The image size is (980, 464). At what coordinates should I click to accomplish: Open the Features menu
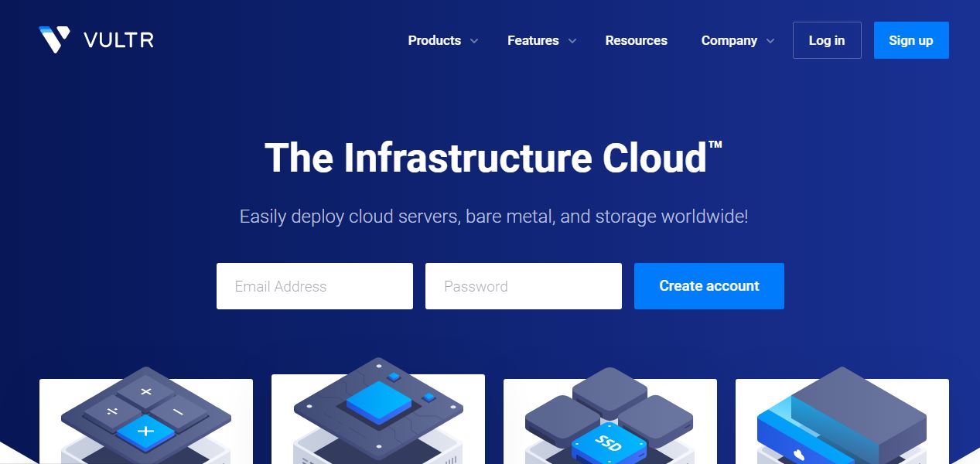tap(533, 40)
